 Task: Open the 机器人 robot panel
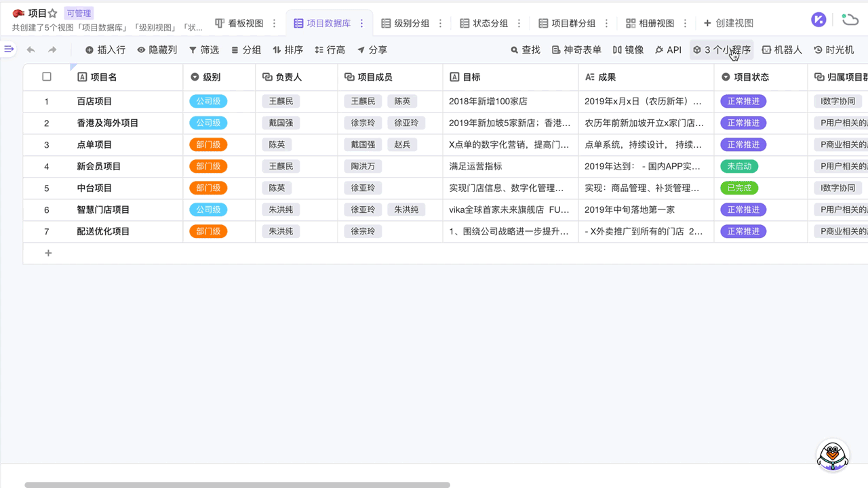click(781, 50)
